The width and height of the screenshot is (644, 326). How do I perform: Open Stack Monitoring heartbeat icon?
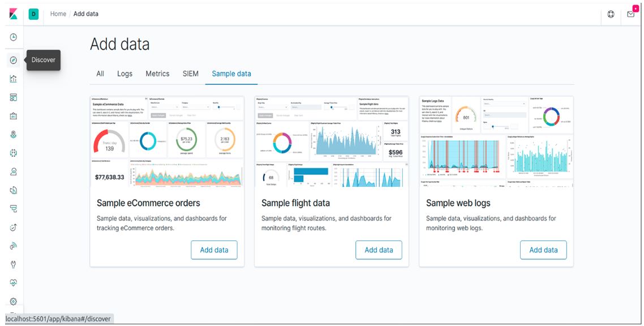pyautogui.click(x=14, y=282)
